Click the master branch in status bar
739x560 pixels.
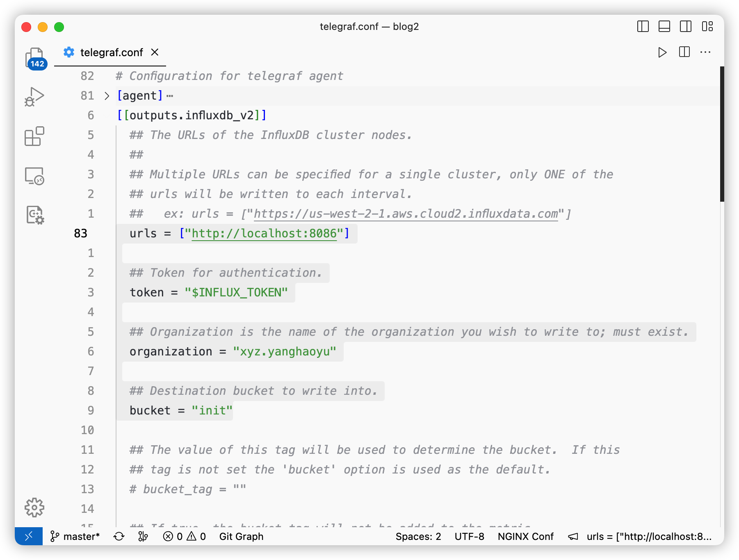pyautogui.click(x=75, y=536)
